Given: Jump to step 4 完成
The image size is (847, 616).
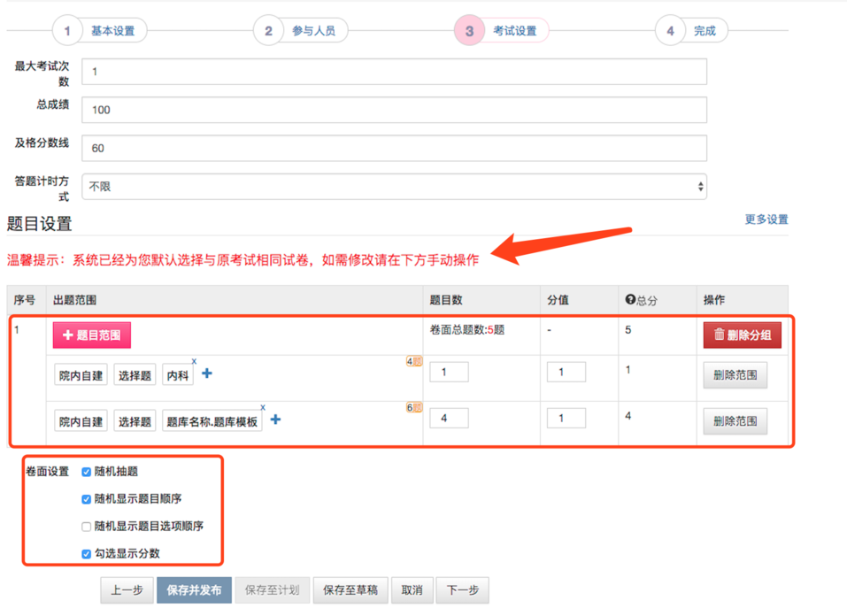Looking at the screenshot, I should click(x=691, y=31).
